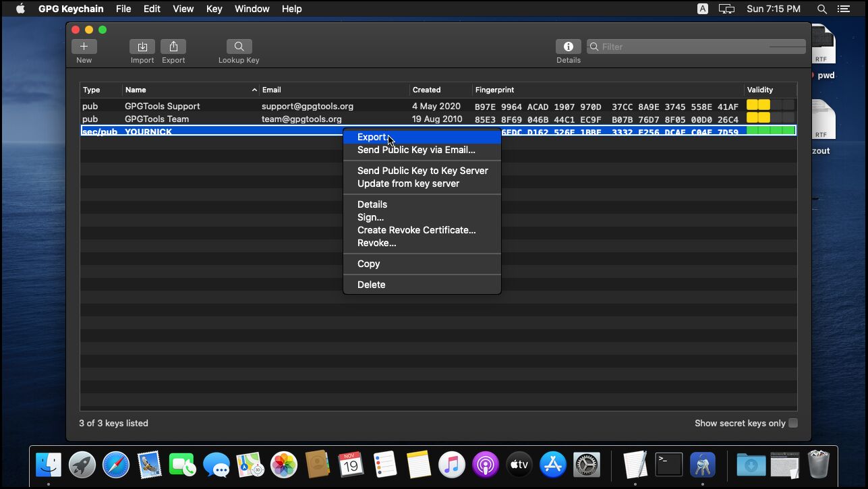Launch GPG Keychain icon in Dock
This screenshot has height=489, width=868.
[702, 465]
